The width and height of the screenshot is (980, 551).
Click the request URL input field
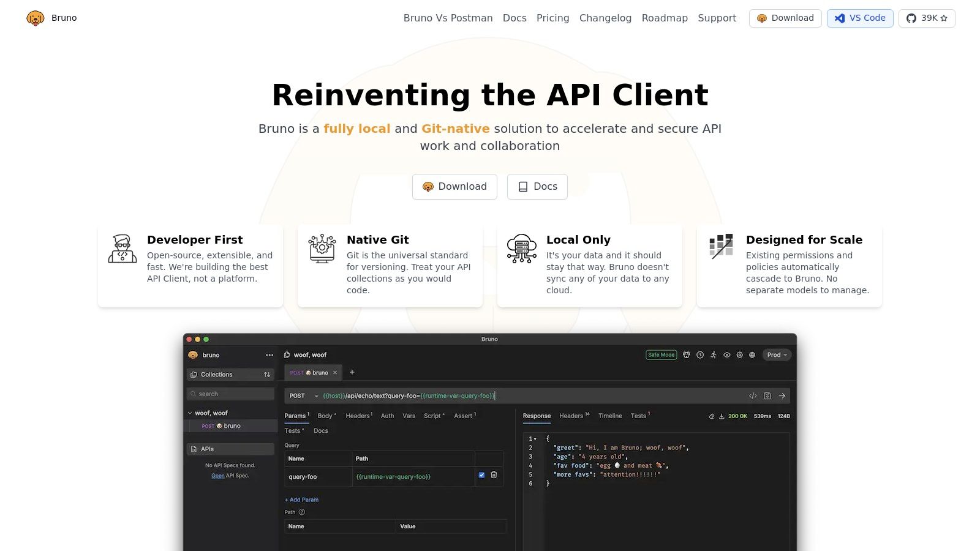(x=532, y=396)
